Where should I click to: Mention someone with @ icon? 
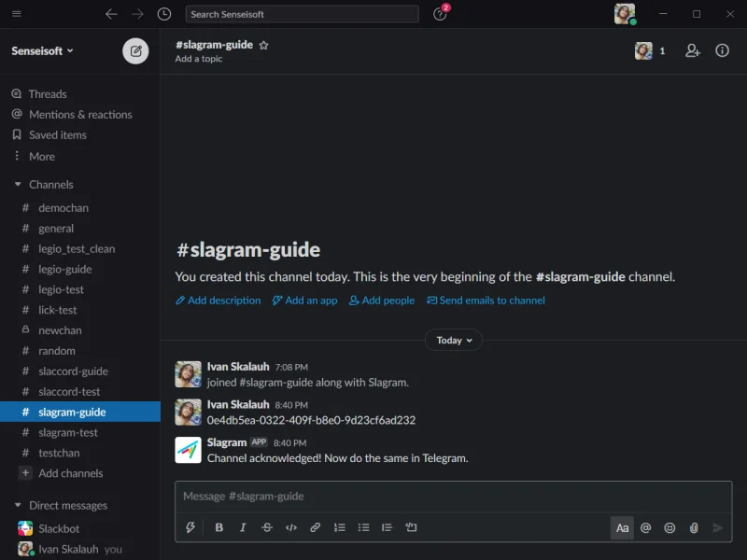click(645, 527)
